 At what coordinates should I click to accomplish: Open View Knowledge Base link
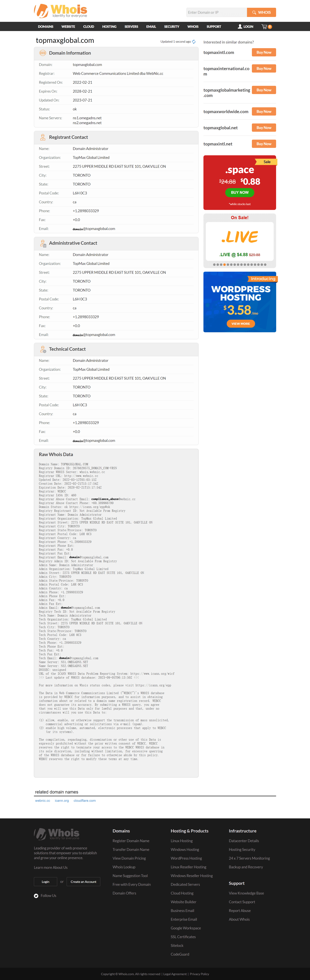point(246,893)
